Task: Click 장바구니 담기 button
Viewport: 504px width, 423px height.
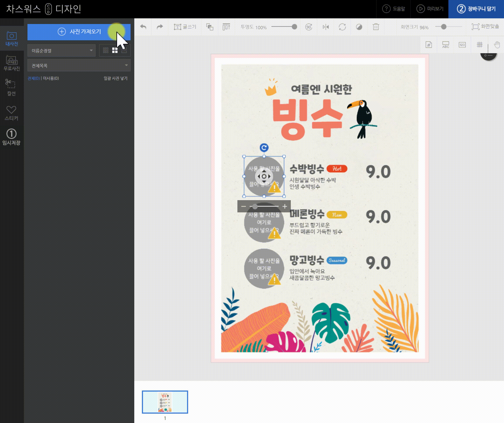Action: coord(476,9)
